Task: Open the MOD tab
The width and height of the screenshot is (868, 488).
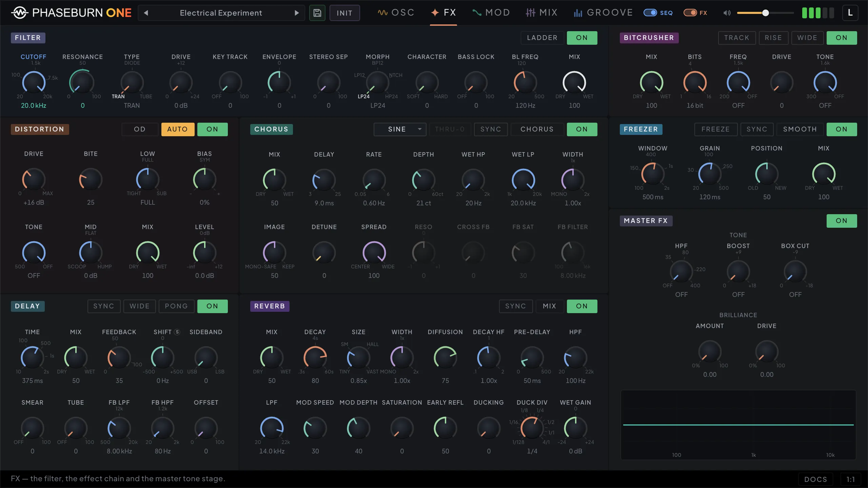Action: 491,13
